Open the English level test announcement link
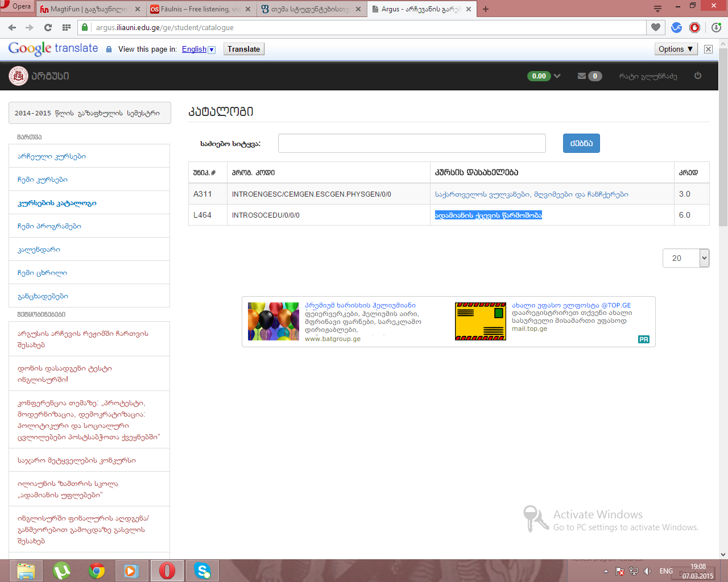The height and width of the screenshot is (582, 728). (x=89, y=373)
